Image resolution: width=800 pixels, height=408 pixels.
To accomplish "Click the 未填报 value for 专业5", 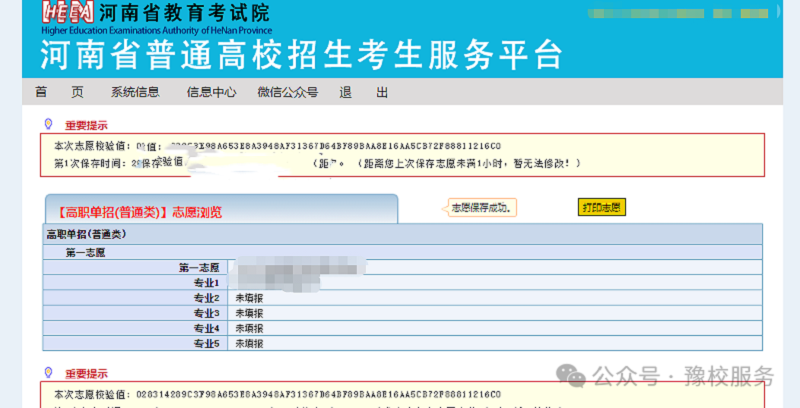I will 249,343.
